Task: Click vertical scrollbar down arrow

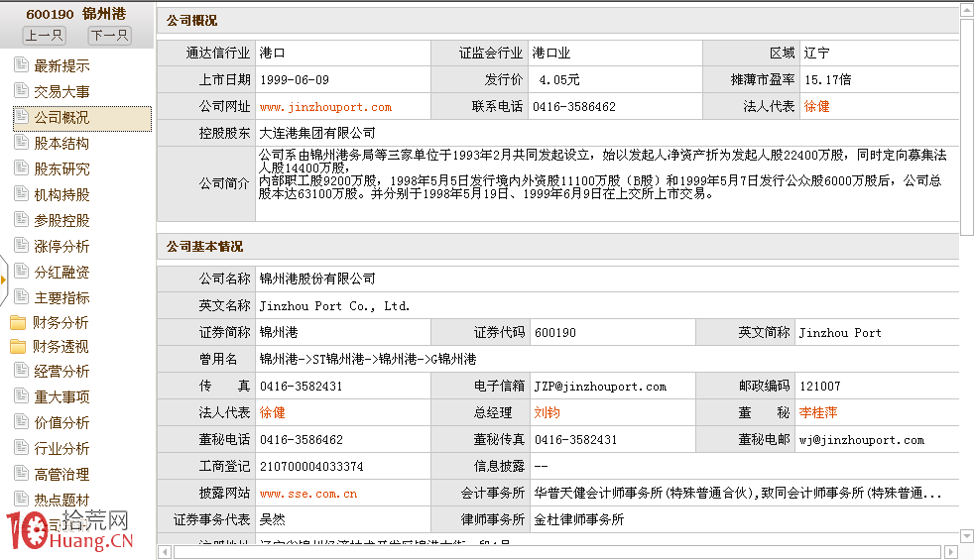Action: tap(967, 536)
